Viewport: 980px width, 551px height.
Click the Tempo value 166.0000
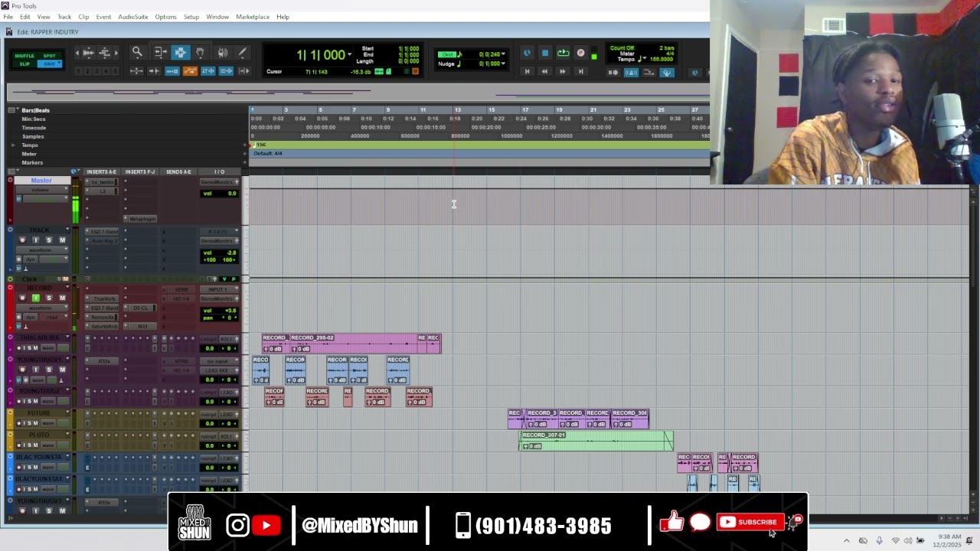point(663,59)
